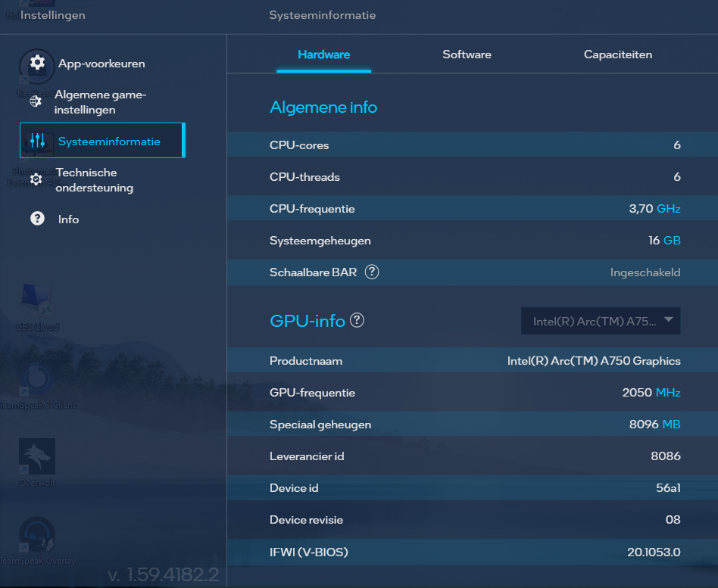Select the Speciaal geheugen 8096 value
This screenshot has width=718, height=588.
point(644,425)
